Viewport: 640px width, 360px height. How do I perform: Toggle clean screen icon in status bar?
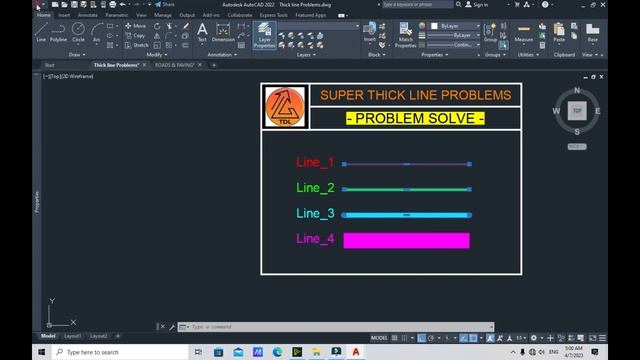[x=592, y=338]
